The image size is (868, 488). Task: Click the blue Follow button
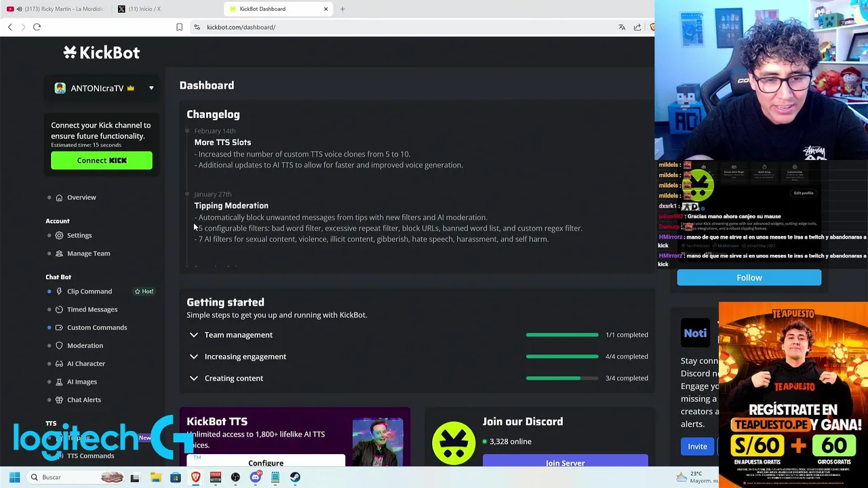coord(749,277)
